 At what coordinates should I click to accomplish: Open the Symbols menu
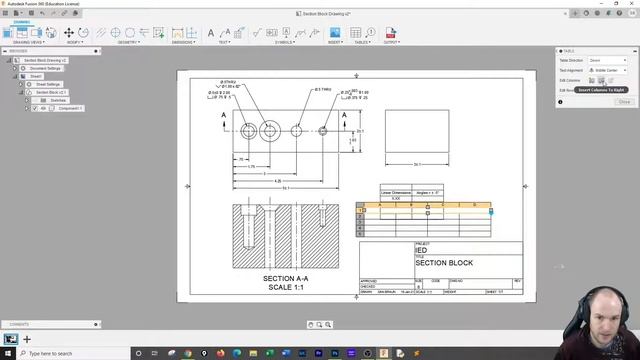click(x=285, y=42)
